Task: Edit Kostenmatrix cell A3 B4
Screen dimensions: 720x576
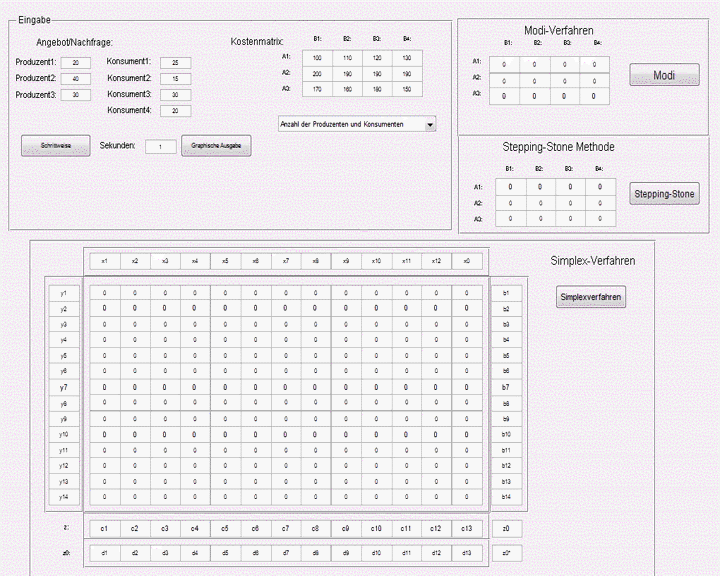Action: coord(407,90)
